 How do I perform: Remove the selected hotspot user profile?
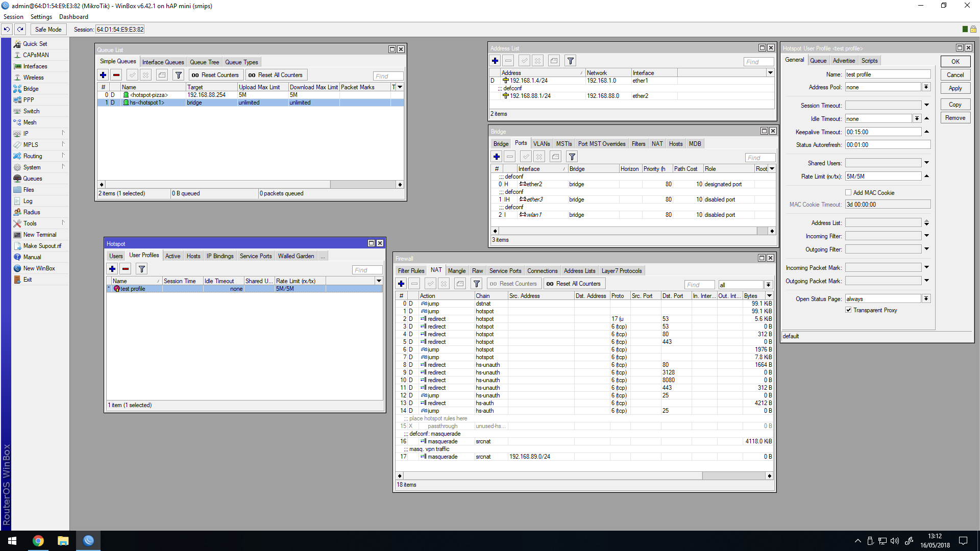[125, 269]
